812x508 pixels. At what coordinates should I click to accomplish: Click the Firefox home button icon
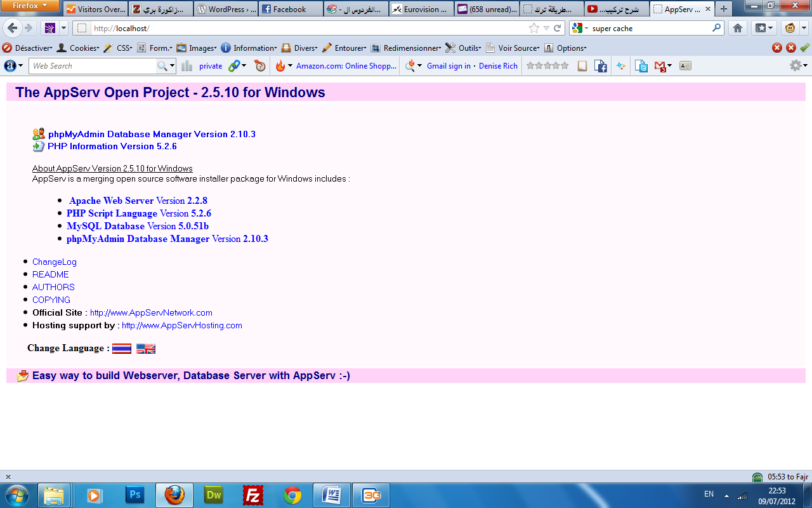(x=738, y=28)
